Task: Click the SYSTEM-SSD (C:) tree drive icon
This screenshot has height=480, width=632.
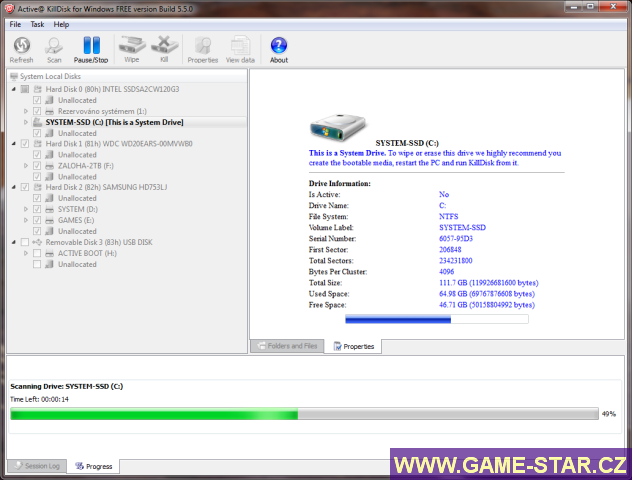Action: [37, 122]
